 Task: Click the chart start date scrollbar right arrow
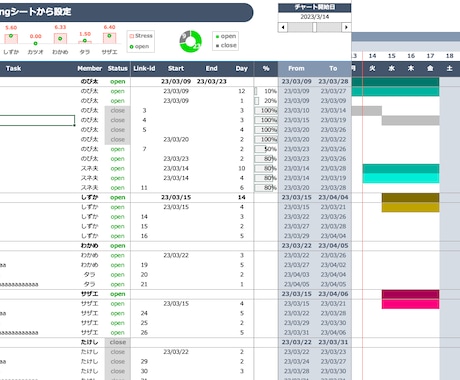point(346,27)
